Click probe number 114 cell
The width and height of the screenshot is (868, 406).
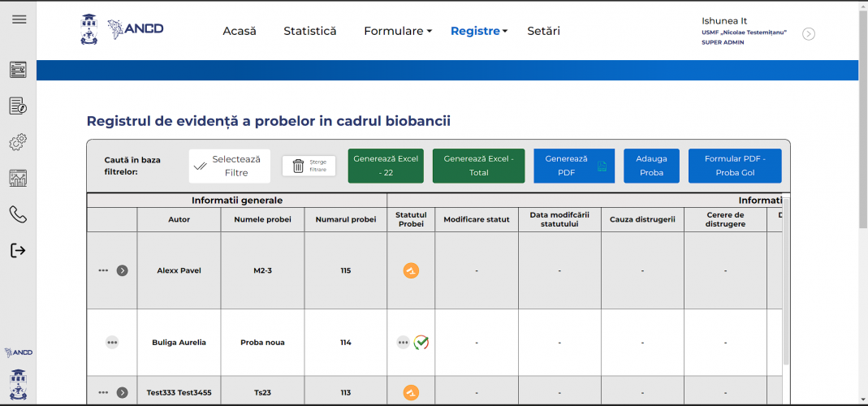[346, 343]
